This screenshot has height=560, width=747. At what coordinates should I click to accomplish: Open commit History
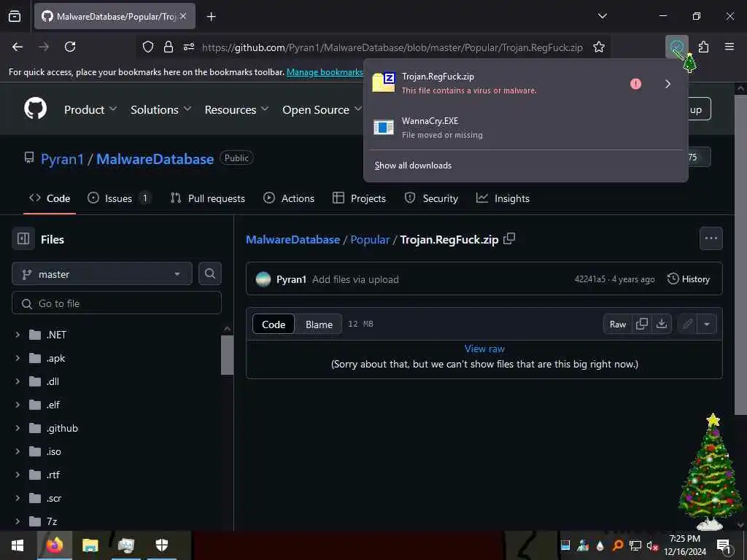(689, 279)
